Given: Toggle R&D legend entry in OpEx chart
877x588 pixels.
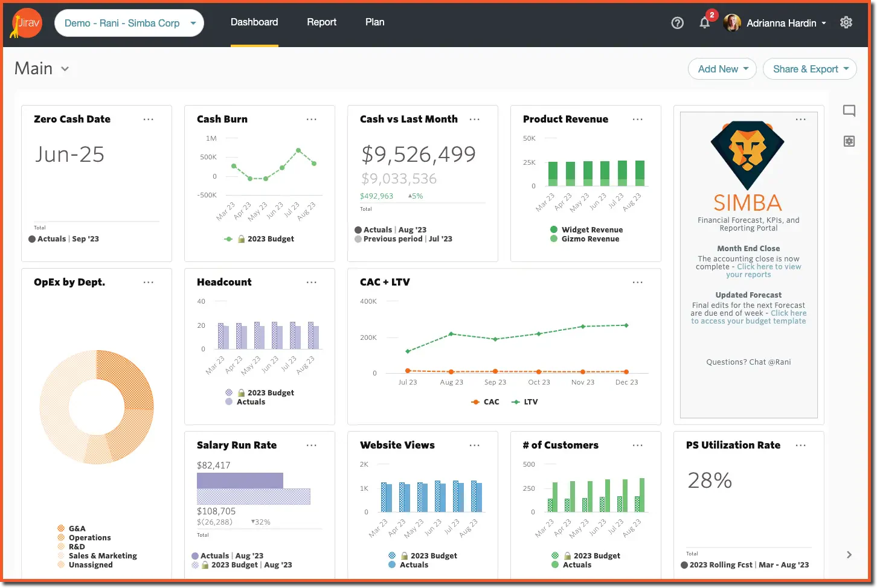Looking at the screenshot, I should [71, 547].
